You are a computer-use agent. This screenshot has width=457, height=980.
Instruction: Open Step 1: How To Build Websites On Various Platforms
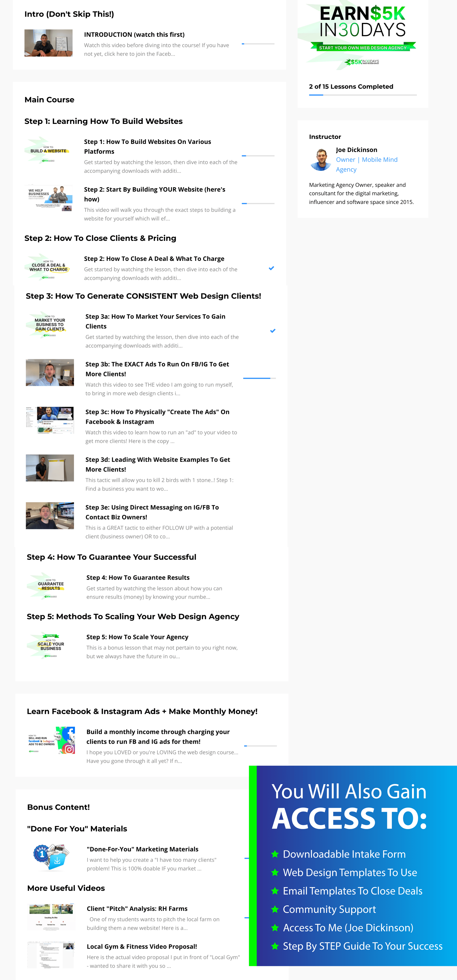click(x=148, y=146)
